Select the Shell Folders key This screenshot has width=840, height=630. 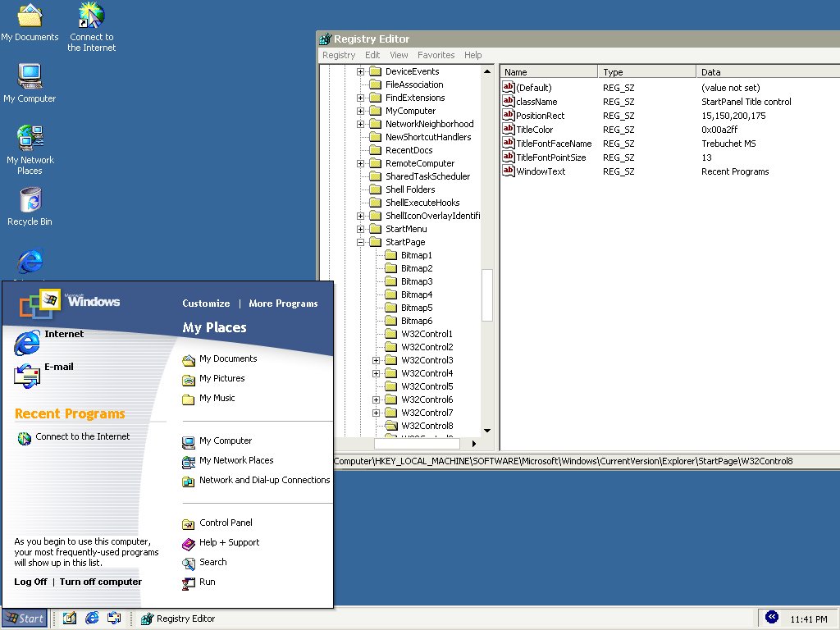coord(410,189)
